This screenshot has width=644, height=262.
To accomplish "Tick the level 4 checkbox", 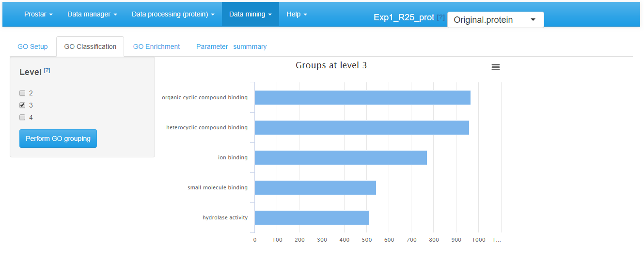I will [x=22, y=117].
